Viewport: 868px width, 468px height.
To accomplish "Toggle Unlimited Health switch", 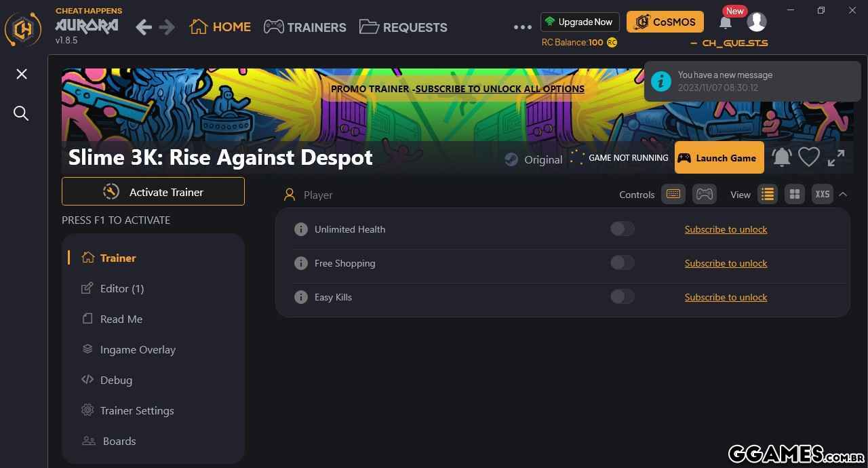I will [623, 229].
